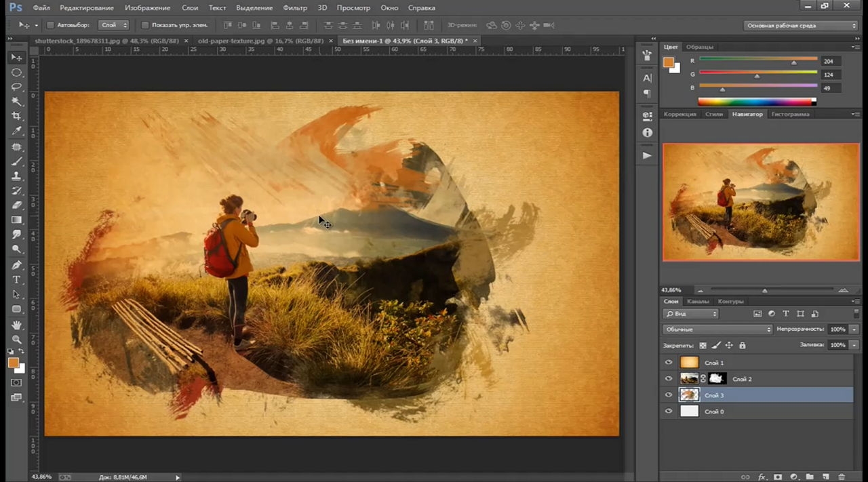
Task: Open the Изображение menu
Action: coord(147,7)
